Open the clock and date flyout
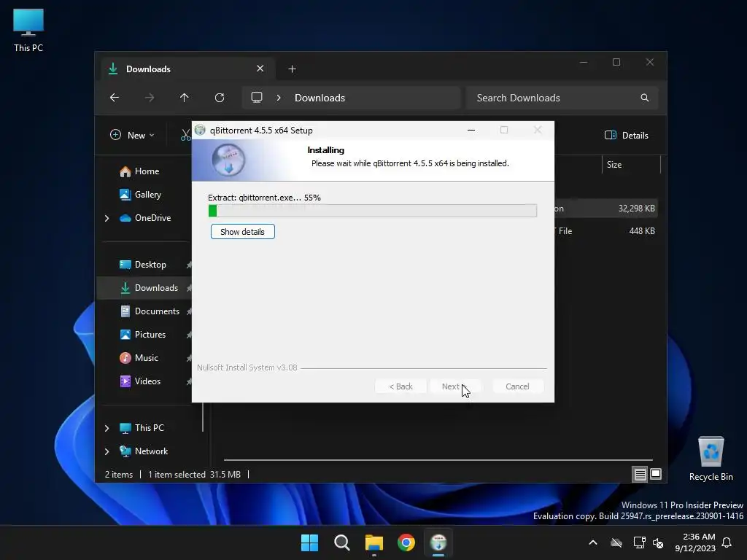Screen dimensions: 747x560 click(x=695, y=542)
